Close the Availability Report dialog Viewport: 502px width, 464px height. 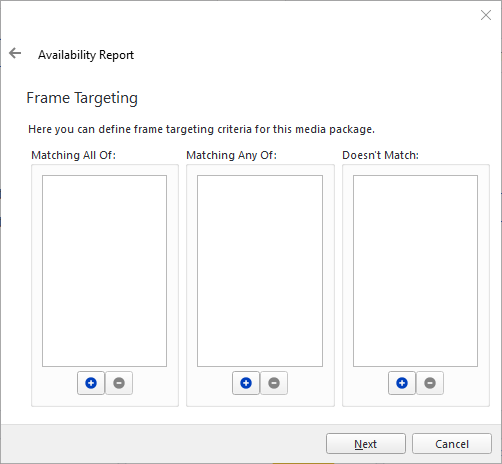tap(486, 15)
